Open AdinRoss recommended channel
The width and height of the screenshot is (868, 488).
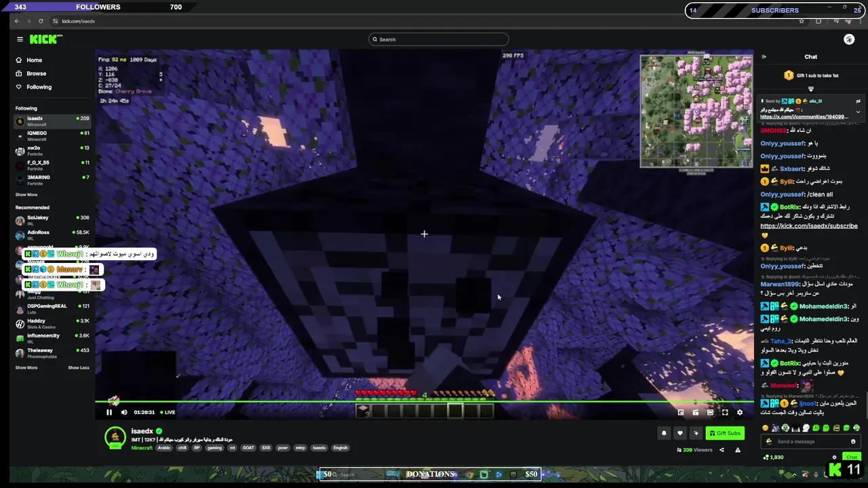pyautogui.click(x=53, y=235)
